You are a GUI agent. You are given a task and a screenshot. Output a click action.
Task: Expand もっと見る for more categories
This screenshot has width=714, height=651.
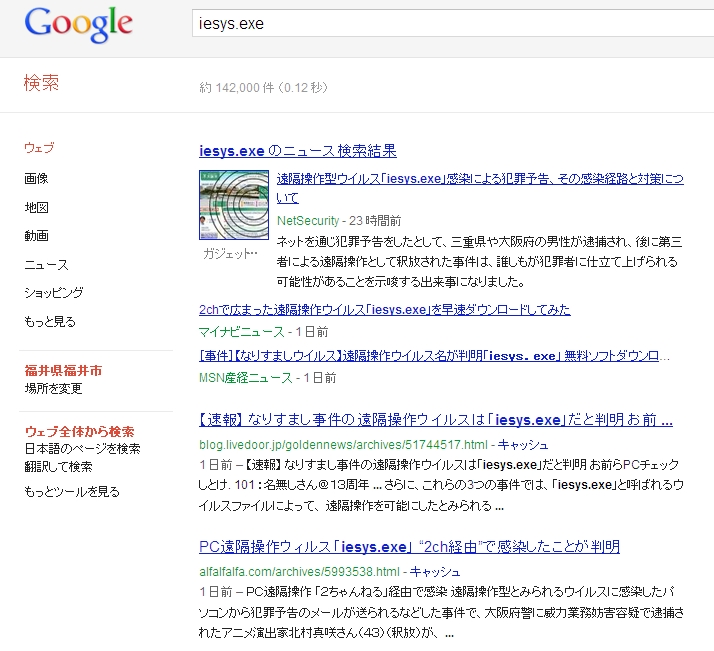[x=50, y=322]
